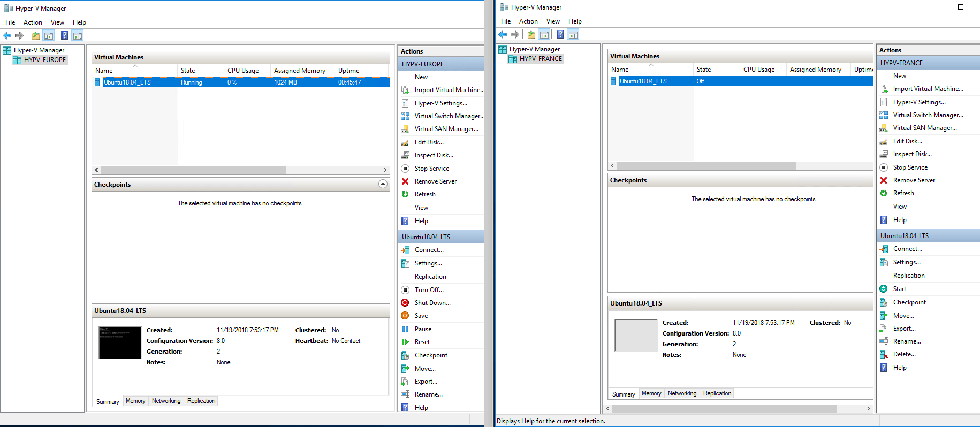Turn Off the Ubuntu VM on HYPV-EUROPE

429,290
